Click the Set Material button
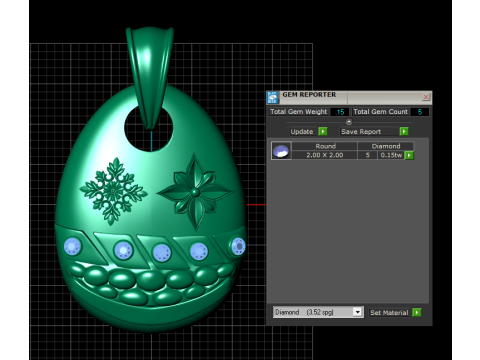 389,312
